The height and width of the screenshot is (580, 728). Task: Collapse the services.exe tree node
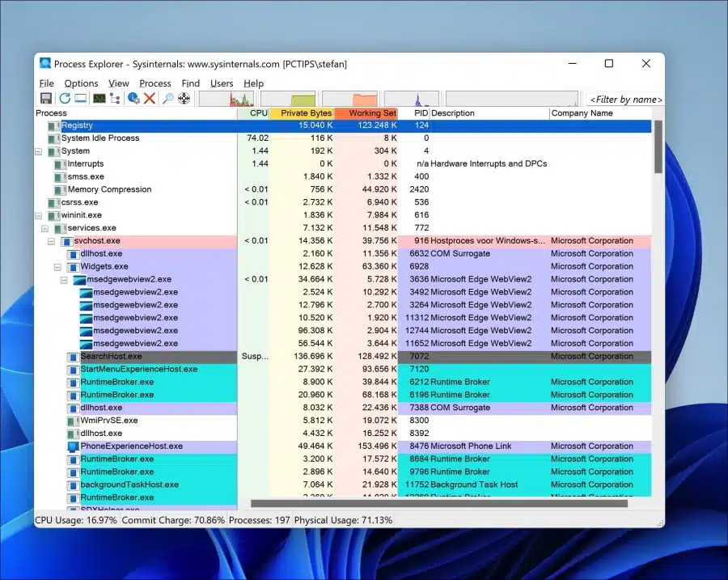coord(45,228)
